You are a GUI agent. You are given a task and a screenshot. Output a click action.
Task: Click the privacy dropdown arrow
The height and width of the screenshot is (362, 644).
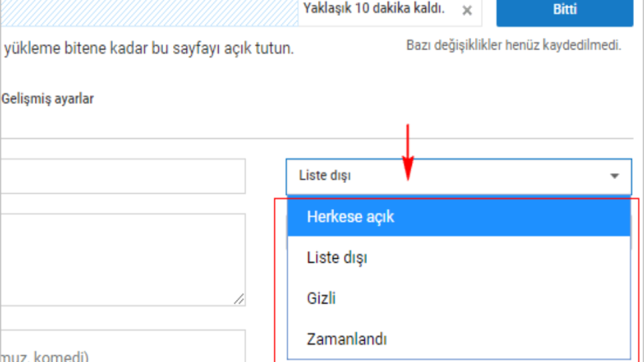[x=614, y=176]
